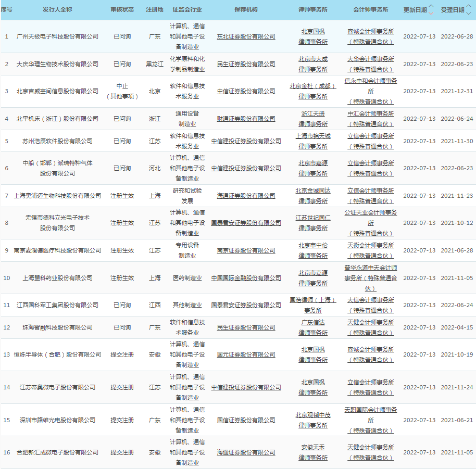Click law firm link 浙江天册律师事务所

coord(313,119)
